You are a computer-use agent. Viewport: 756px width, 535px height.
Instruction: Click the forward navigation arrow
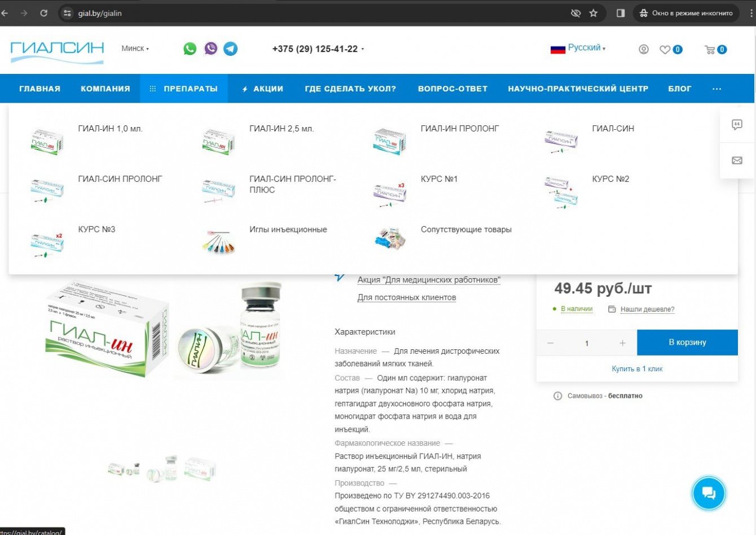[x=24, y=13]
